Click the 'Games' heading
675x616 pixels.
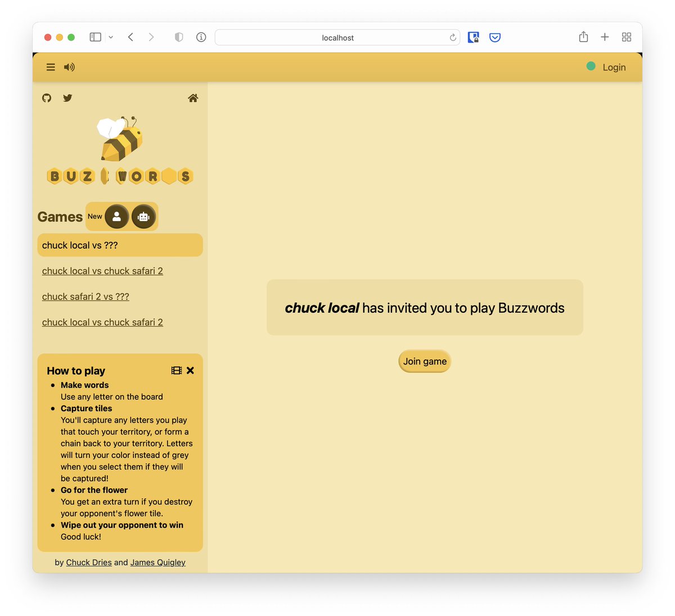pyautogui.click(x=60, y=217)
